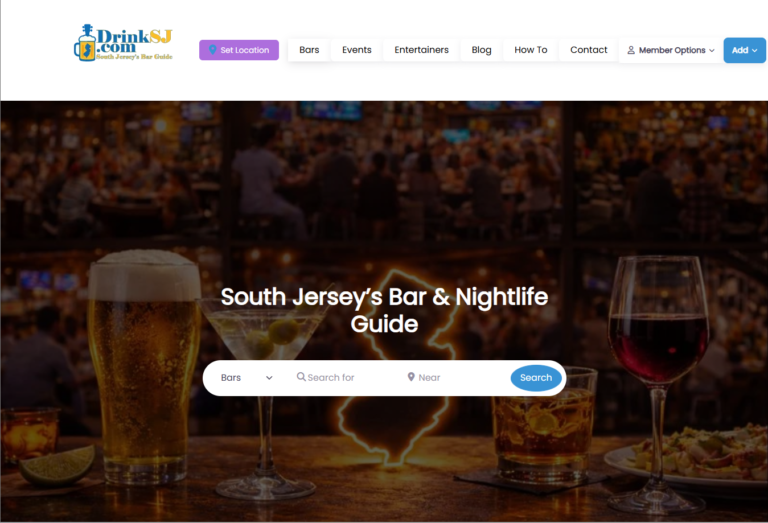Open the Add dropdown button
Screen dimensions: 768x523
(x=744, y=50)
